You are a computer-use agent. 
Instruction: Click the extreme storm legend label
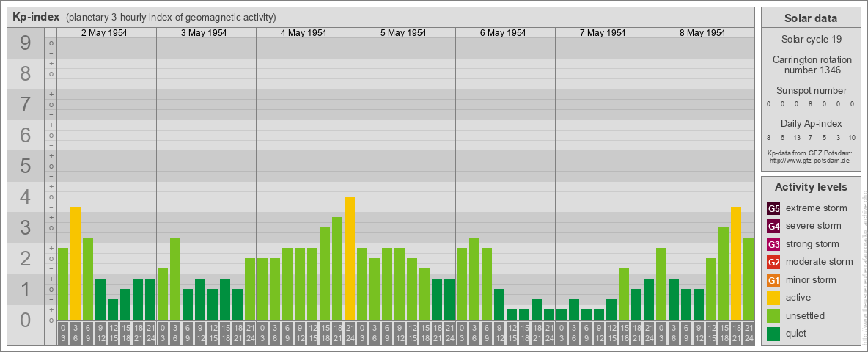click(817, 209)
